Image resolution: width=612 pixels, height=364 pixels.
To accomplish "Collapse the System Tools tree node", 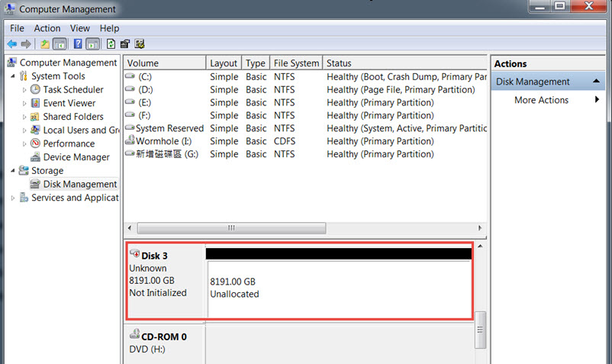I will coord(13,76).
